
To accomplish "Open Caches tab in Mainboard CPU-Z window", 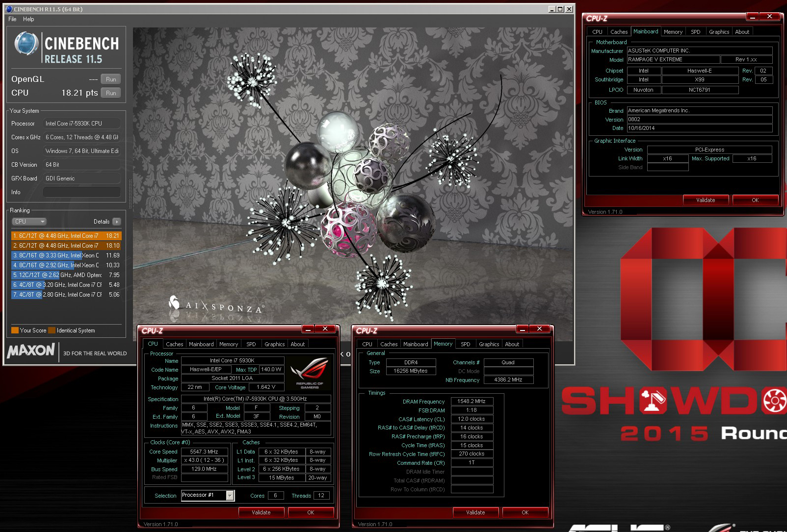I will (619, 32).
